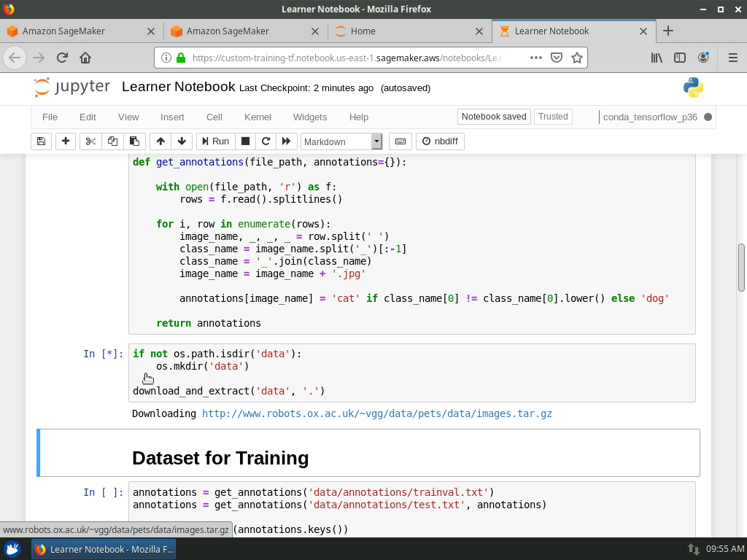Image resolution: width=747 pixels, height=560 pixels.
Task: Open the Markdown cell type dropdown
Action: pyautogui.click(x=341, y=141)
